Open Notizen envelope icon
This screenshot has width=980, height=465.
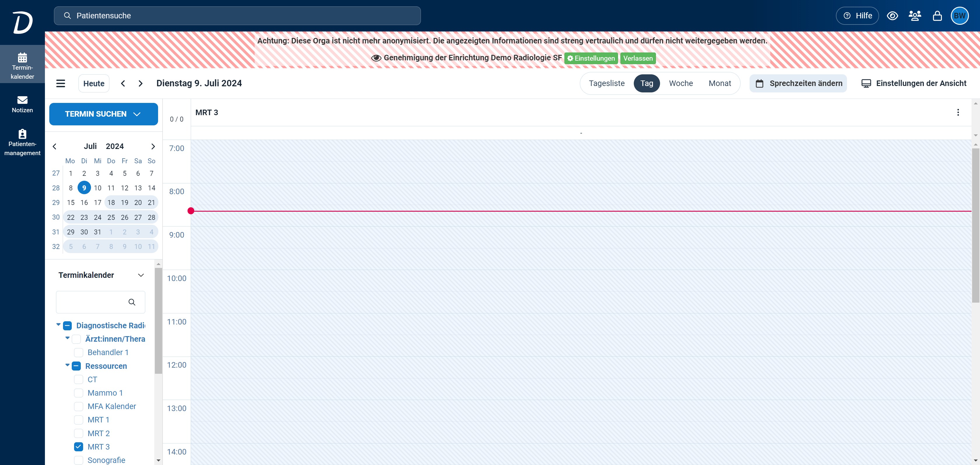tap(22, 100)
